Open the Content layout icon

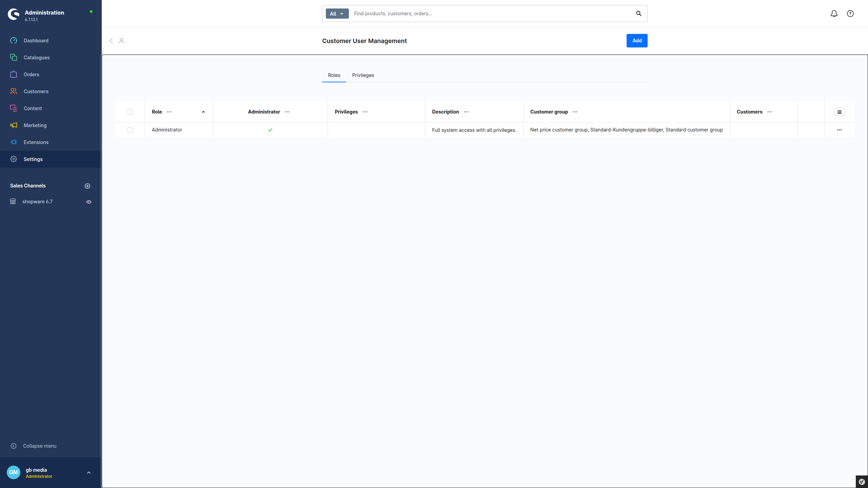pyautogui.click(x=14, y=108)
